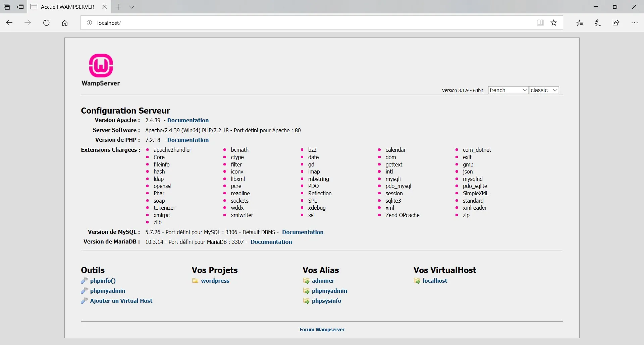Click the browser refresh icon
Screen dimensions: 644x345
pos(46,23)
